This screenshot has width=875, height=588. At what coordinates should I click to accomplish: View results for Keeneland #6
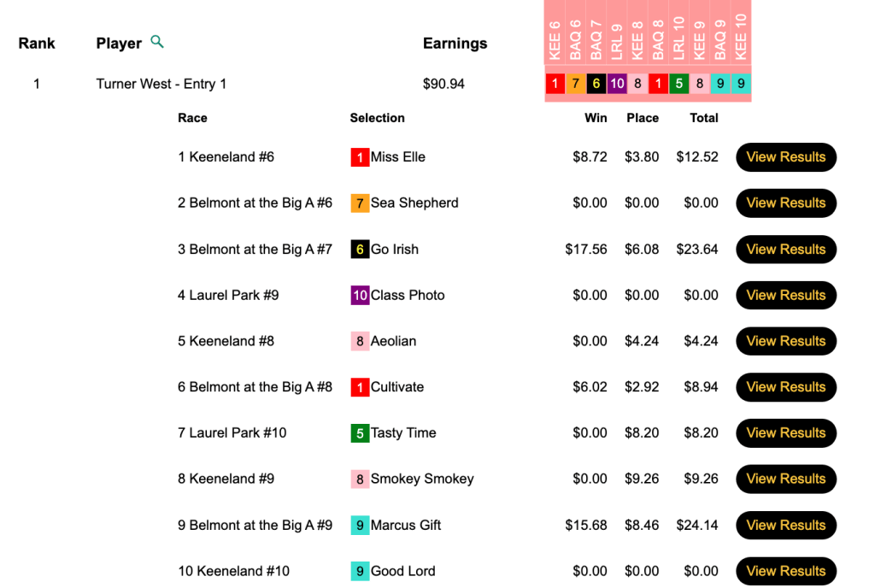[x=785, y=157]
